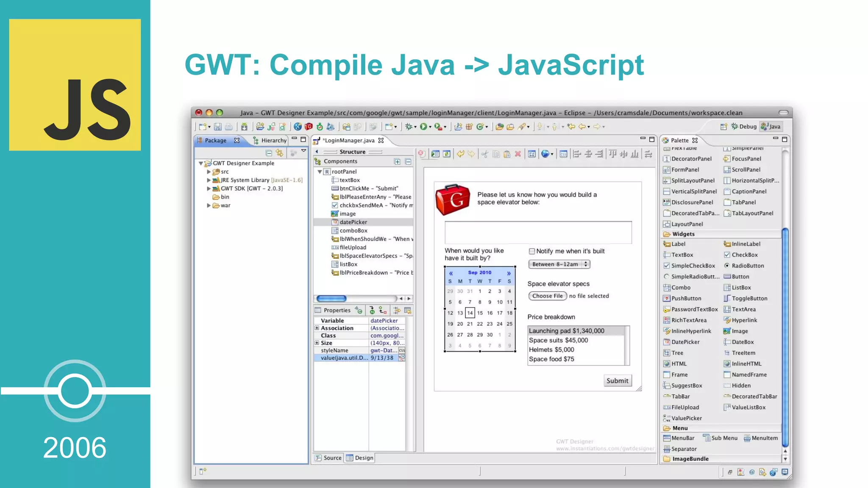The width and height of the screenshot is (868, 488).
Task: Select the Hyperlink widget in the Palette
Action: pos(740,320)
